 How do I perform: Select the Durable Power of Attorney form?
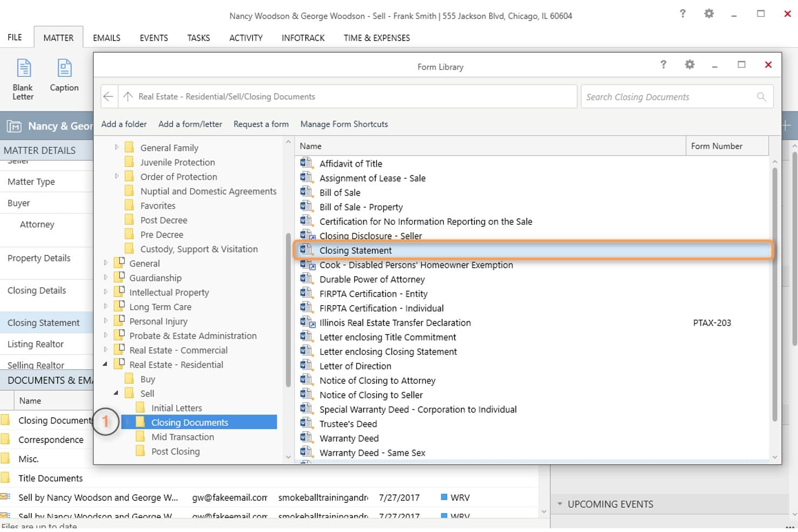tap(372, 279)
